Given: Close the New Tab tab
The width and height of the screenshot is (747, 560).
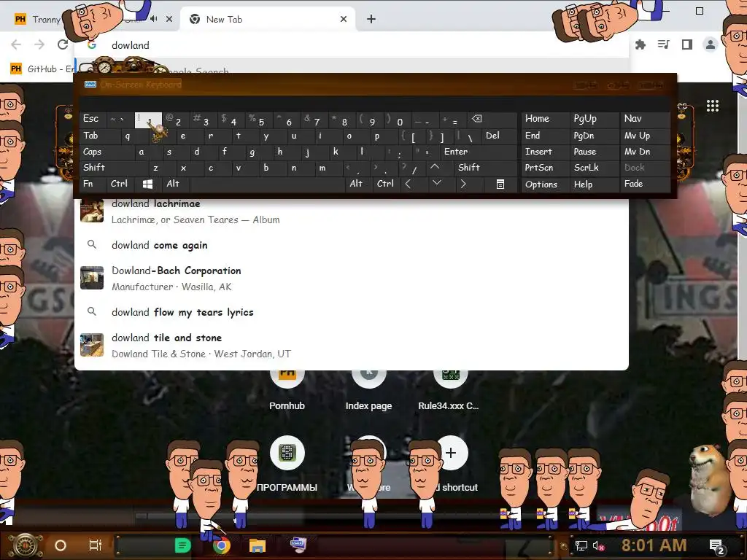Looking at the screenshot, I should click(x=344, y=19).
